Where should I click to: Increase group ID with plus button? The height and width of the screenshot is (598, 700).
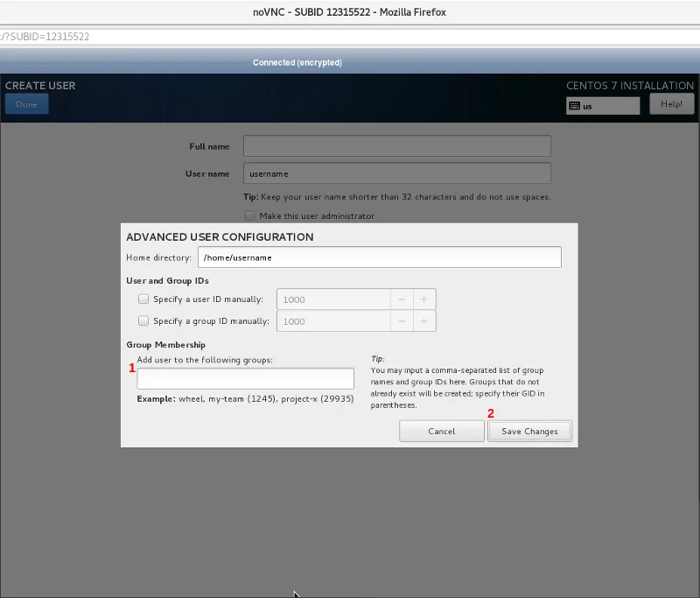pyautogui.click(x=424, y=321)
